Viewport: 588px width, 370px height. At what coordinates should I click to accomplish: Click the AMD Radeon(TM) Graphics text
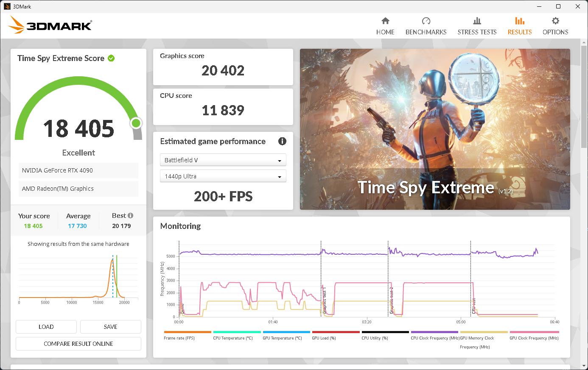58,189
